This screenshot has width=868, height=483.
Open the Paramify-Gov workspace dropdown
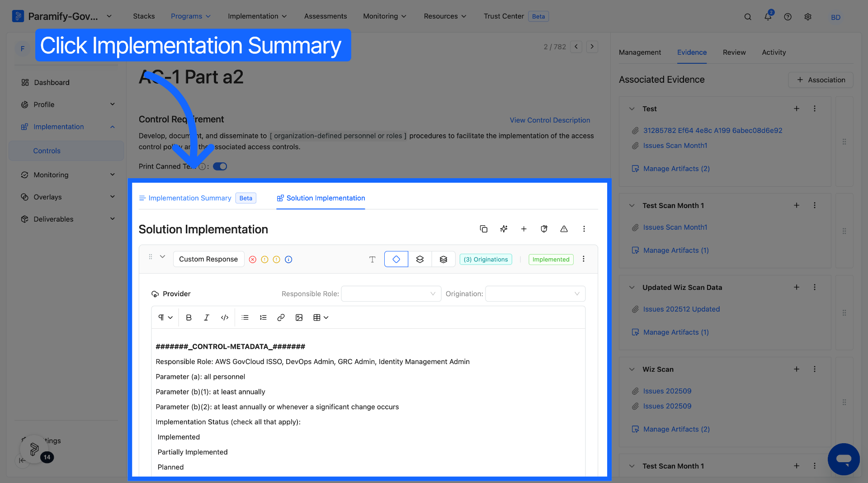pyautogui.click(x=109, y=16)
